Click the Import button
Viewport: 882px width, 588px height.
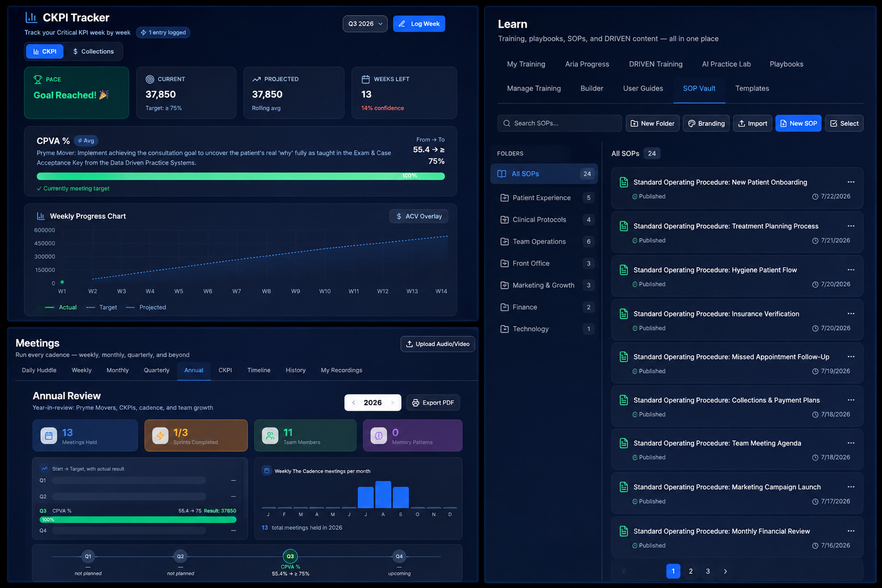[x=752, y=123]
